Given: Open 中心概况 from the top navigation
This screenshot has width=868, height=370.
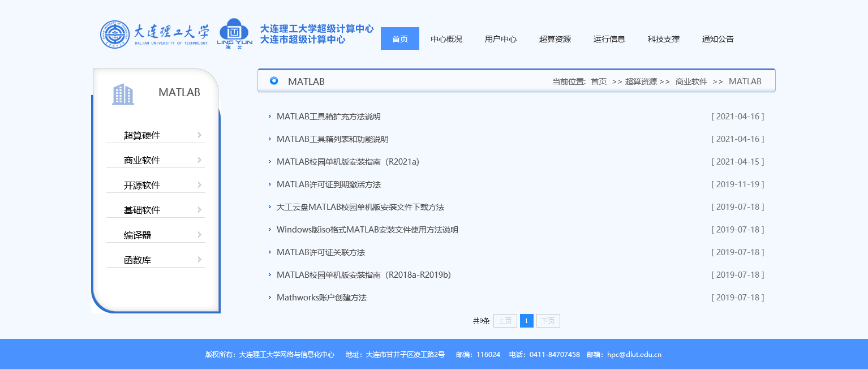Looking at the screenshot, I should tap(446, 38).
